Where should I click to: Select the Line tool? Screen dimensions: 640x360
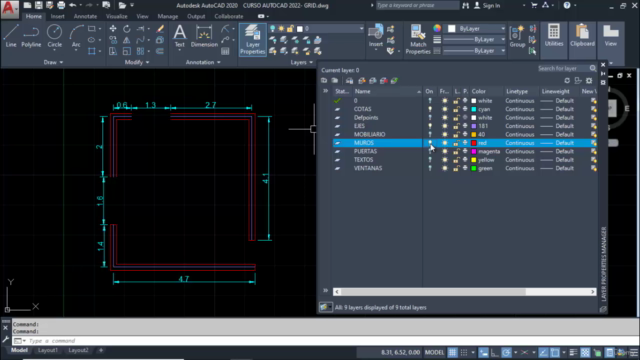pos(11,36)
